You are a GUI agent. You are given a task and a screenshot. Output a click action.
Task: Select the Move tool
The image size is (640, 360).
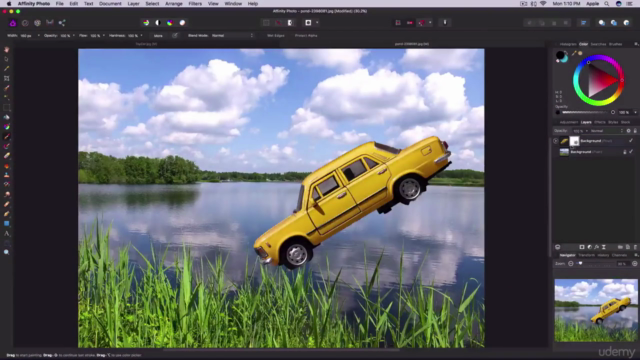(7, 59)
